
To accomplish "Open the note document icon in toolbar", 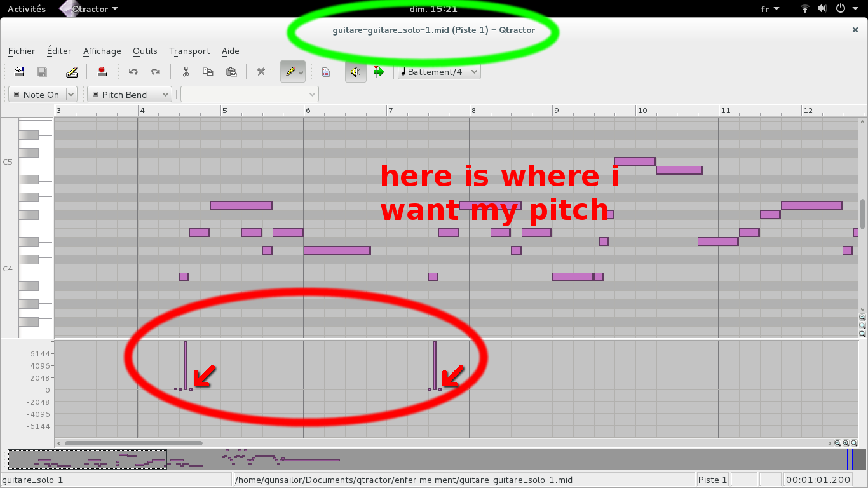I will coord(326,72).
